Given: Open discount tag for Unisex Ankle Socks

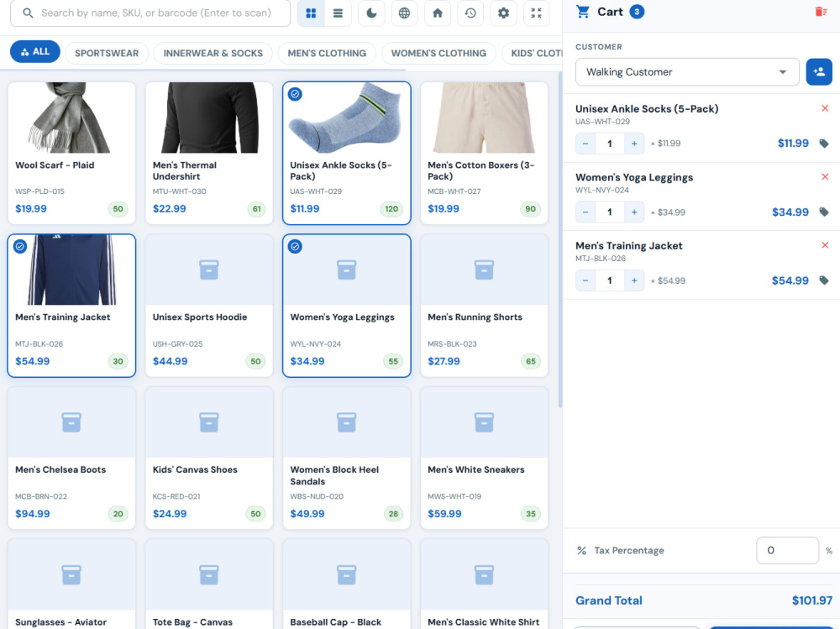Looking at the screenshot, I should click(x=824, y=143).
